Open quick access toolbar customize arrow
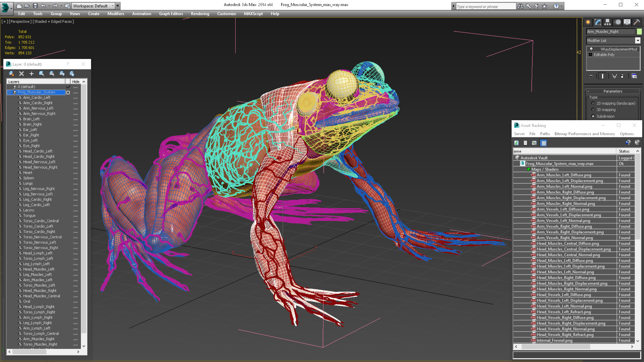The height and width of the screenshot is (362, 644). (x=118, y=6)
